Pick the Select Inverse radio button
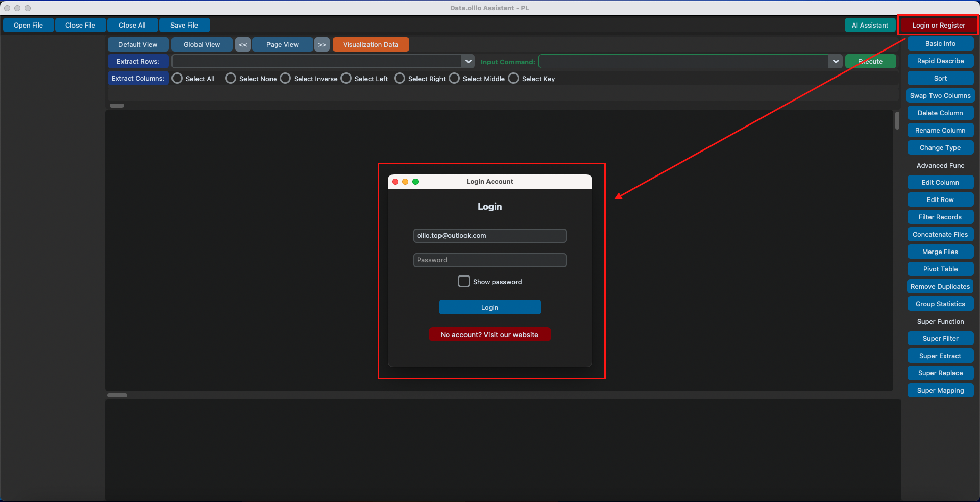The height and width of the screenshot is (502, 980). click(286, 79)
